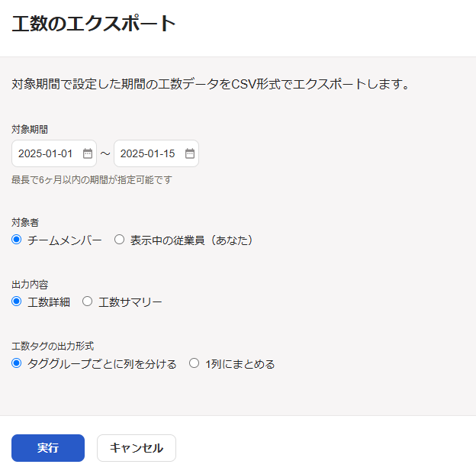
Task: Click the CSV形式でエクスポート description text
Action: pyautogui.click(x=210, y=84)
